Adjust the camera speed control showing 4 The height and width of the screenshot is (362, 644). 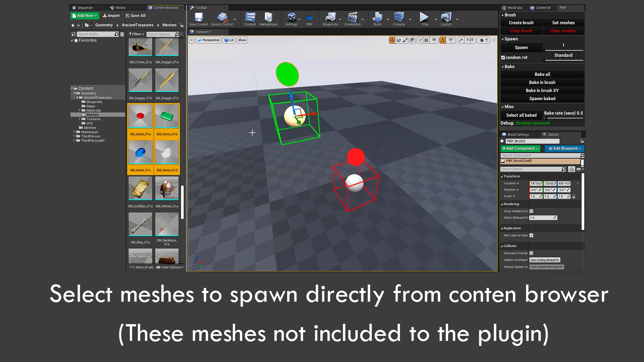click(484, 40)
